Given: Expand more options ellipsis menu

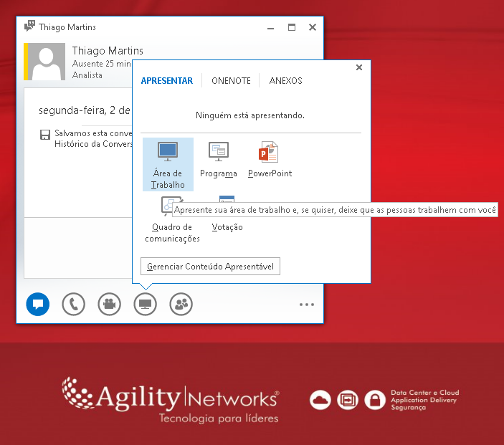Looking at the screenshot, I should pyautogui.click(x=307, y=305).
